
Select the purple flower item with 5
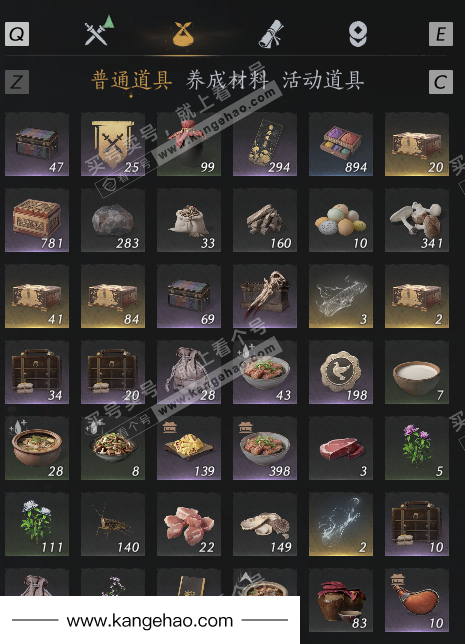click(x=417, y=448)
